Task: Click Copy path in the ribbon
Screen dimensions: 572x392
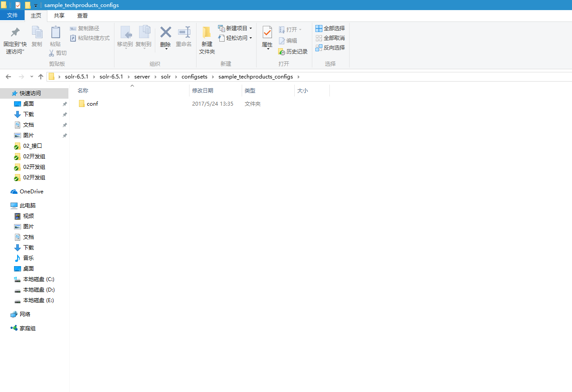Action: tap(85, 29)
